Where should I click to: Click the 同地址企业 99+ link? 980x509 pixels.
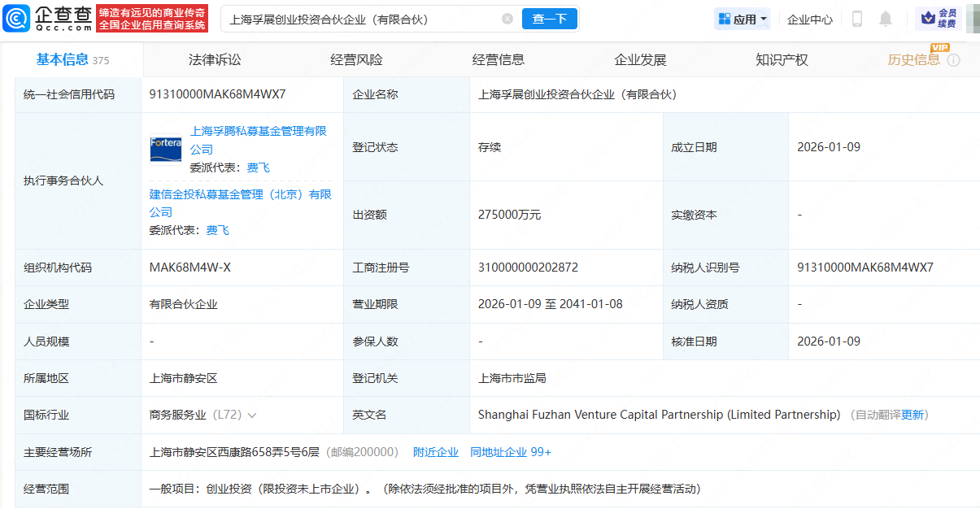[511, 452]
